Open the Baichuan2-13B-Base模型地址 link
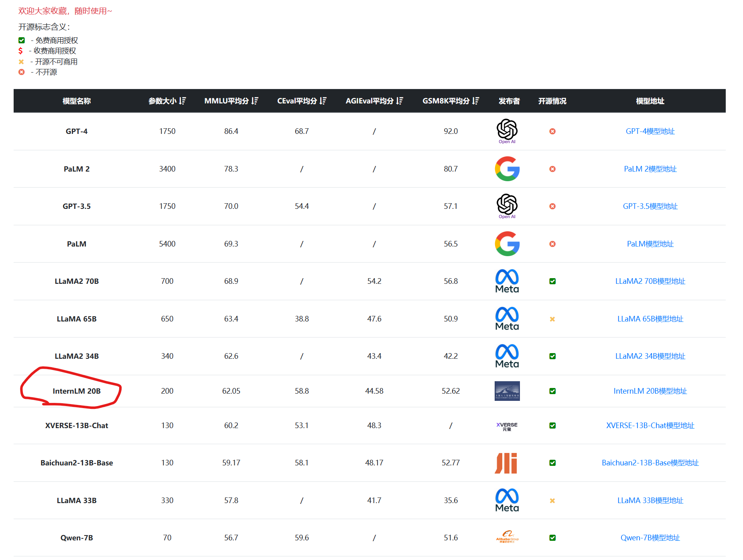This screenshot has height=560, width=743. tap(650, 463)
